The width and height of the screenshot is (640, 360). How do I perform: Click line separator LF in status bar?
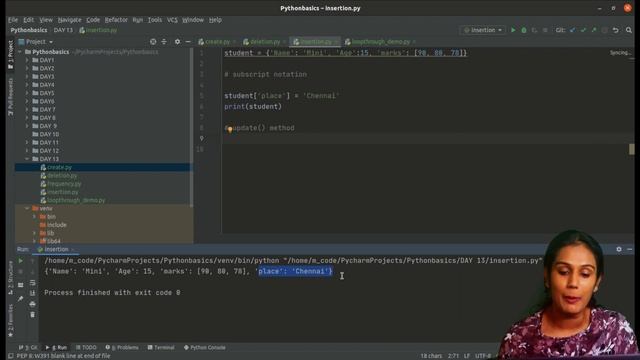pos(467,356)
